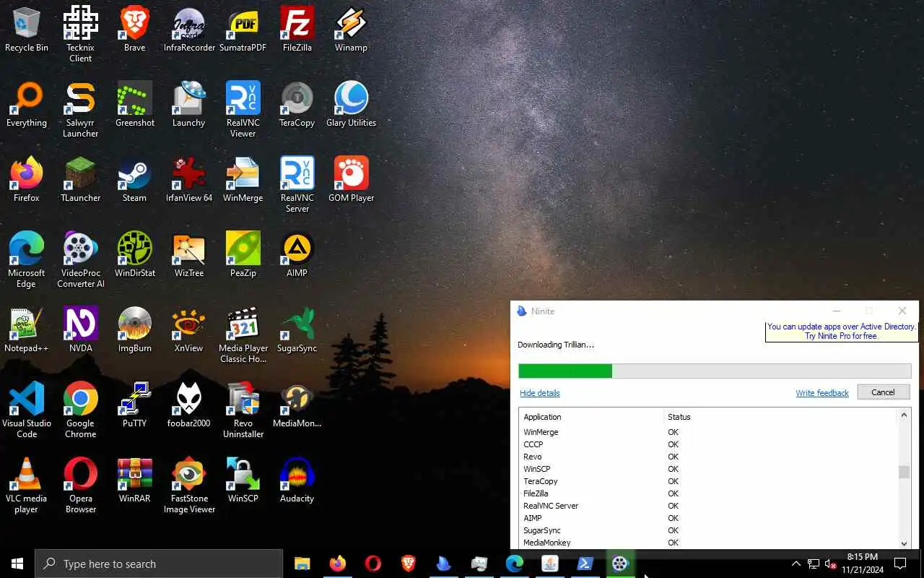Select the foobar2000 desktop shortcut
The height and width of the screenshot is (578, 924).
tap(189, 406)
